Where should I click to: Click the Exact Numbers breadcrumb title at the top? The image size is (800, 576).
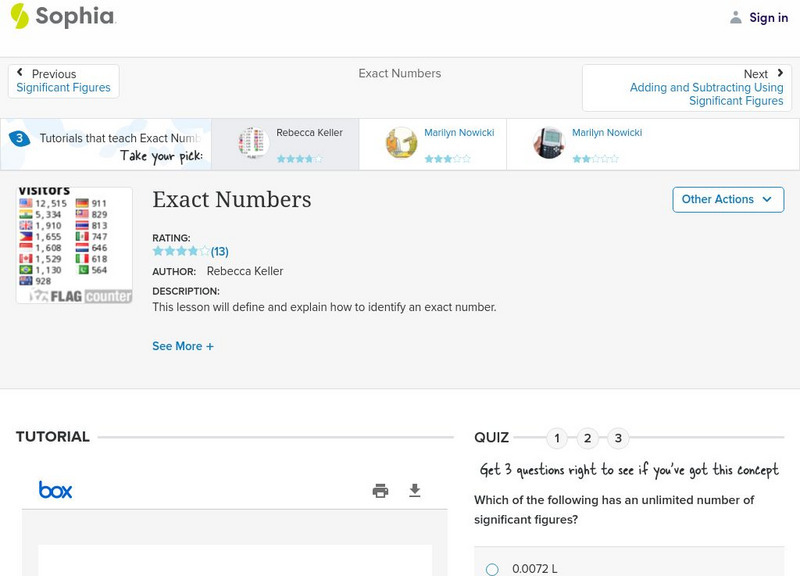[x=399, y=73]
